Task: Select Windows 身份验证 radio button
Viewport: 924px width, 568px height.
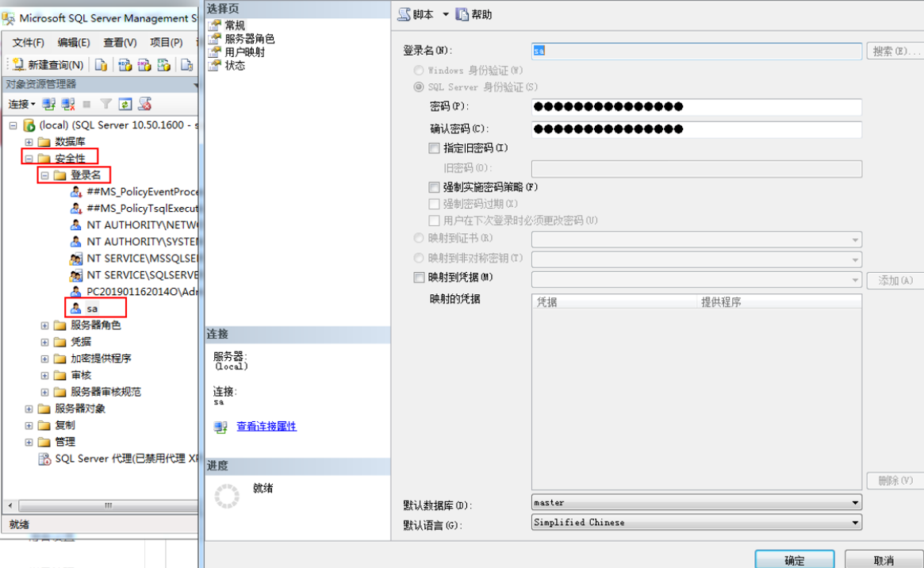Action: pos(419,70)
